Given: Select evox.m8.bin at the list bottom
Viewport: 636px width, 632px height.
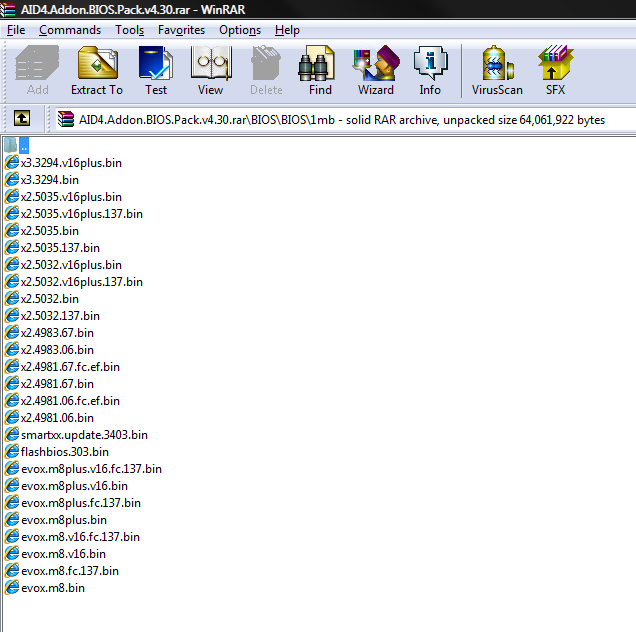Looking at the screenshot, I should [52, 587].
